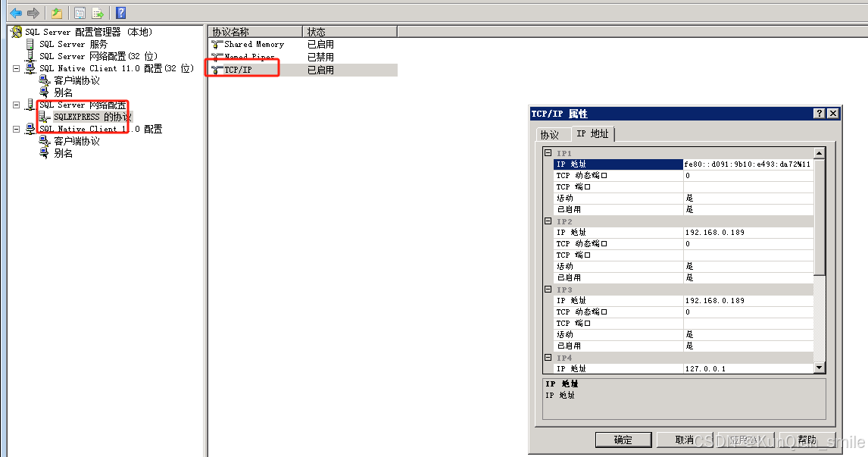Select the TCP/IP protocol row
This screenshot has height=457, width=868.
304,70
